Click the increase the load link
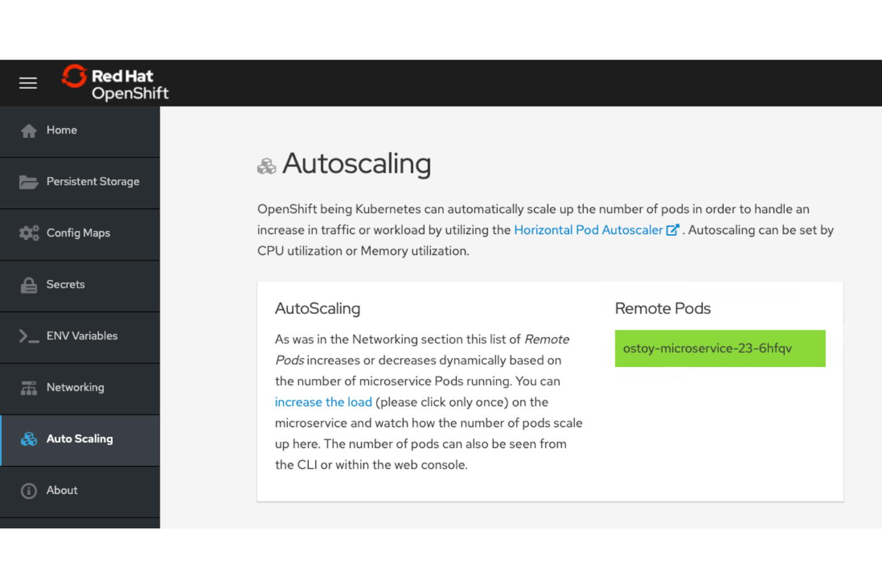 click(323, 402)
